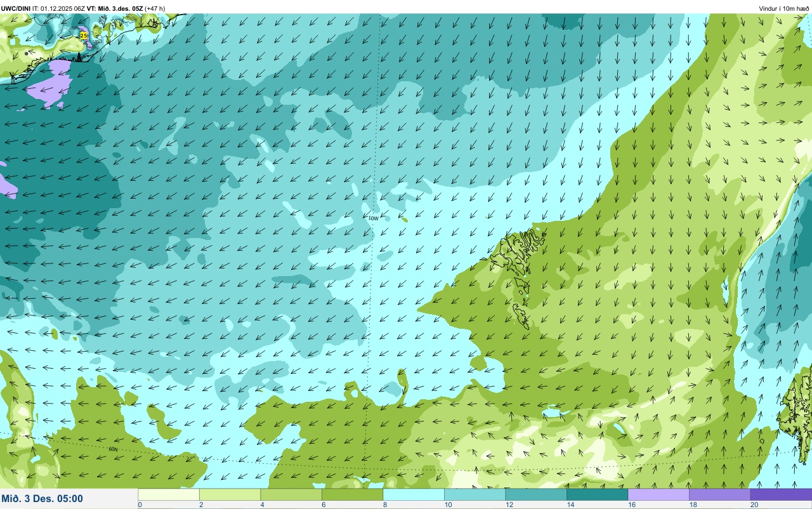Click the 2–4 m/s light green legend swatch
812x509 pixels.
(x=230, y=494)
